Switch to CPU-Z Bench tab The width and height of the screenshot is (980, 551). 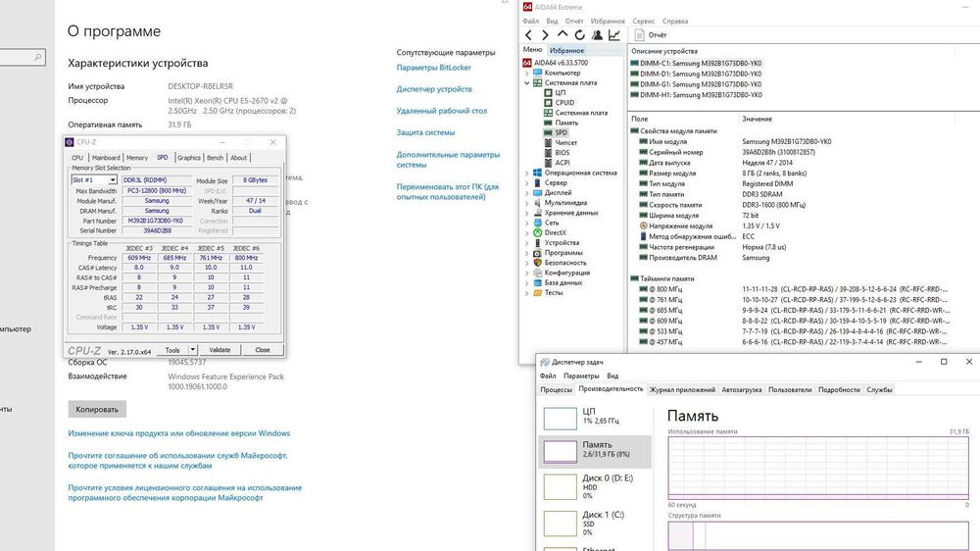(x=215, y=158)
